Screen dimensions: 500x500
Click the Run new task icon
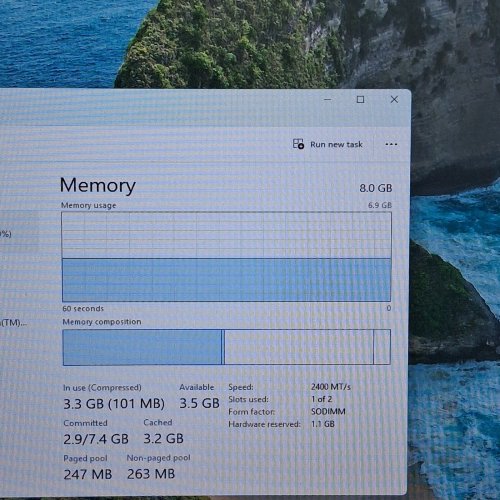pyautogui.click(x=298, y=144)
